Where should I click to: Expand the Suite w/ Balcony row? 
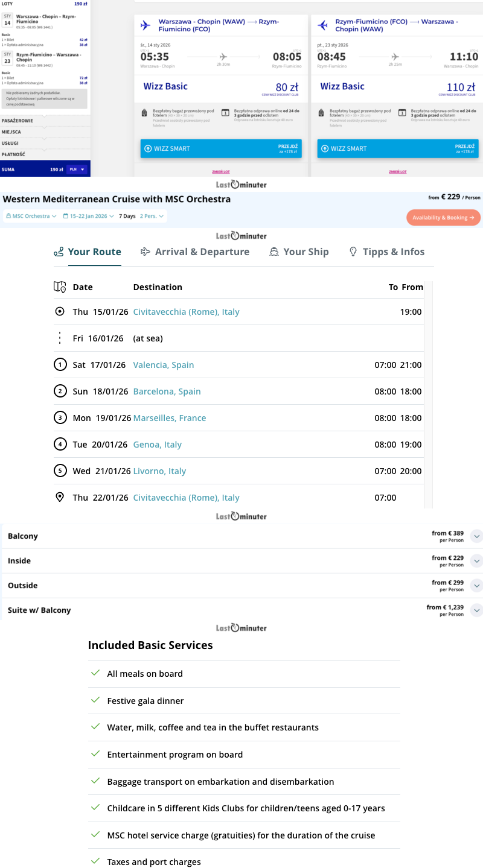tap(476, 610)
